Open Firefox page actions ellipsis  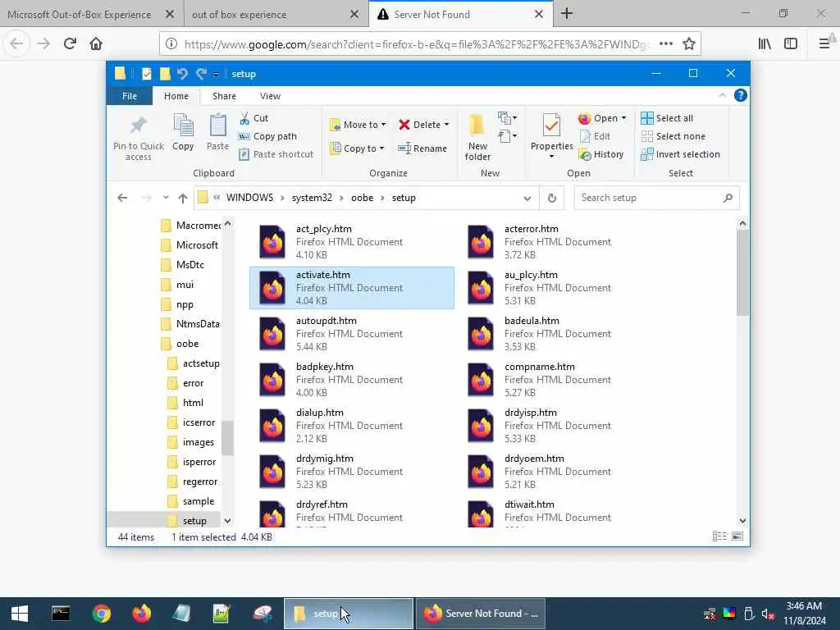coord(666,43)
